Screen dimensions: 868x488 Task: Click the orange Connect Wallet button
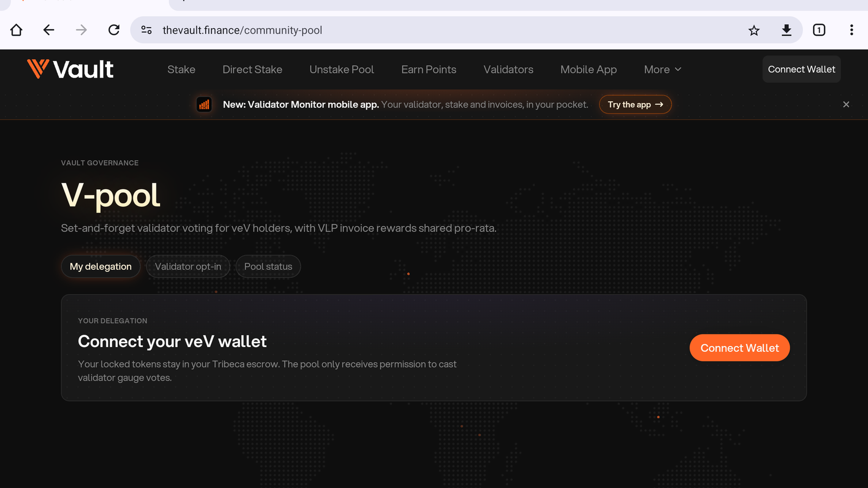[x=739, y=348]
